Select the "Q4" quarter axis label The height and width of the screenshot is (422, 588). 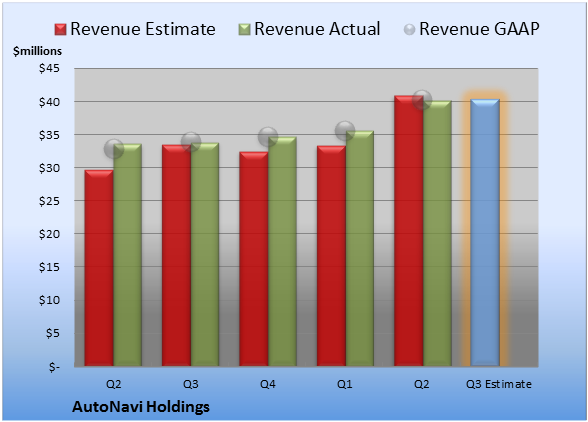tap(268, 384)
